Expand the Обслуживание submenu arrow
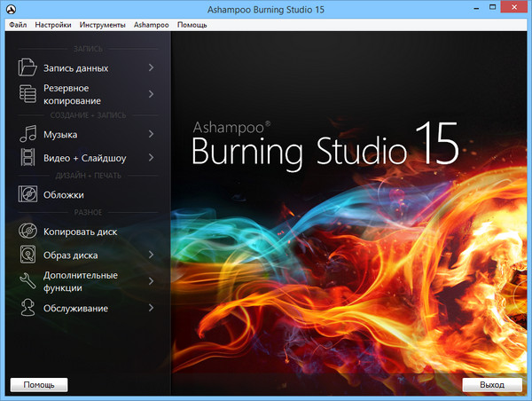 pos(151,308)
